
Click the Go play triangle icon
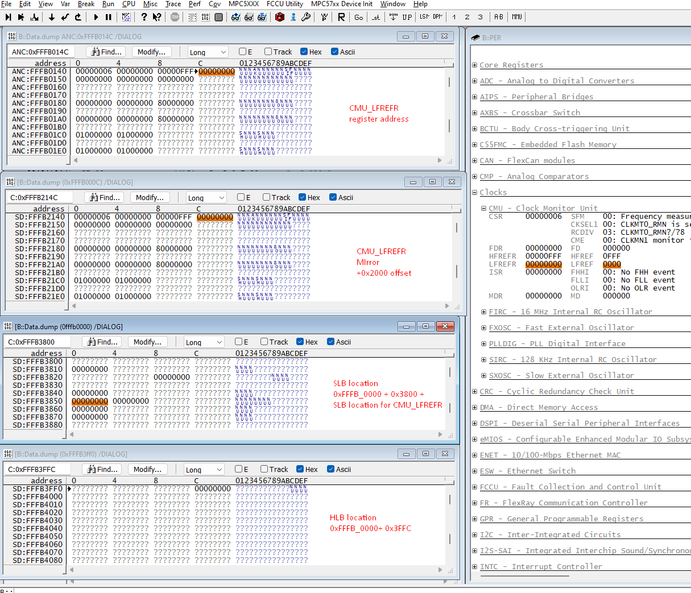click(96, 17)
